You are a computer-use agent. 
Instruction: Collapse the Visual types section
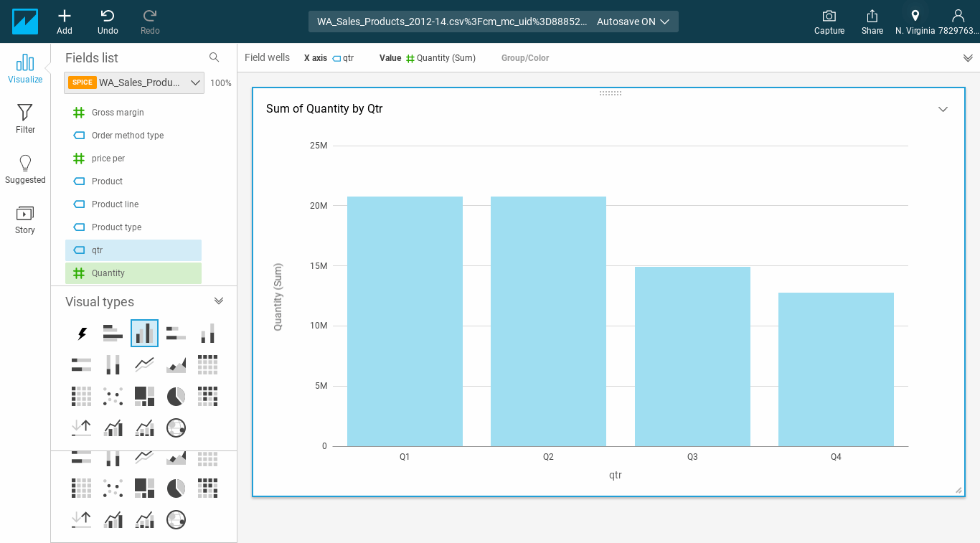pyautogui.click(x=219, y=301)
